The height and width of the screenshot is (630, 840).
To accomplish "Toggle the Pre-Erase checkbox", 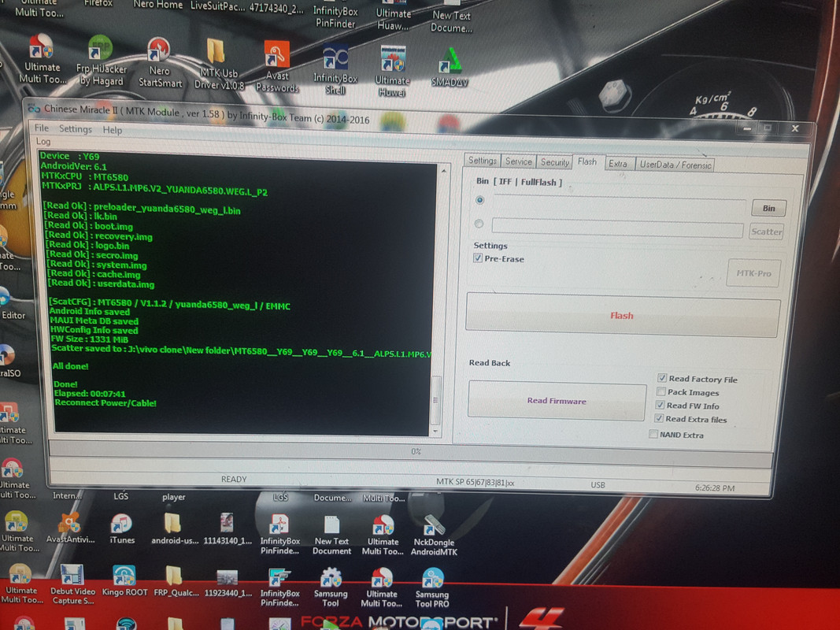I will [x=477, y=258].
